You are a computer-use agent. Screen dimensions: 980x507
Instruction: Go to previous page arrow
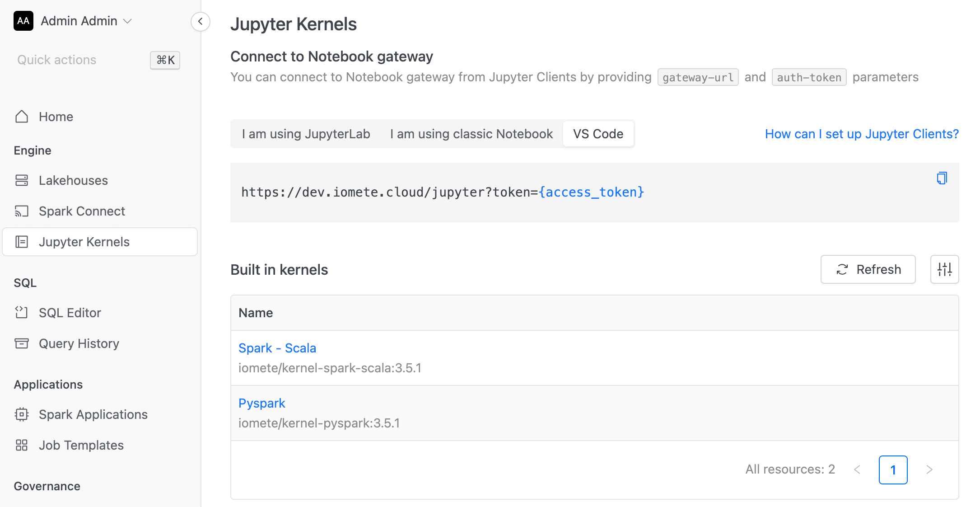coord(857,469)
